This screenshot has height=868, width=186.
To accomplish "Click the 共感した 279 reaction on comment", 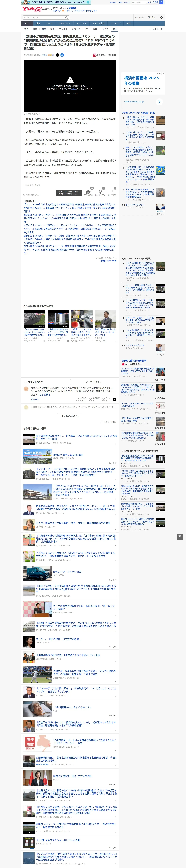I will (82, 399).
